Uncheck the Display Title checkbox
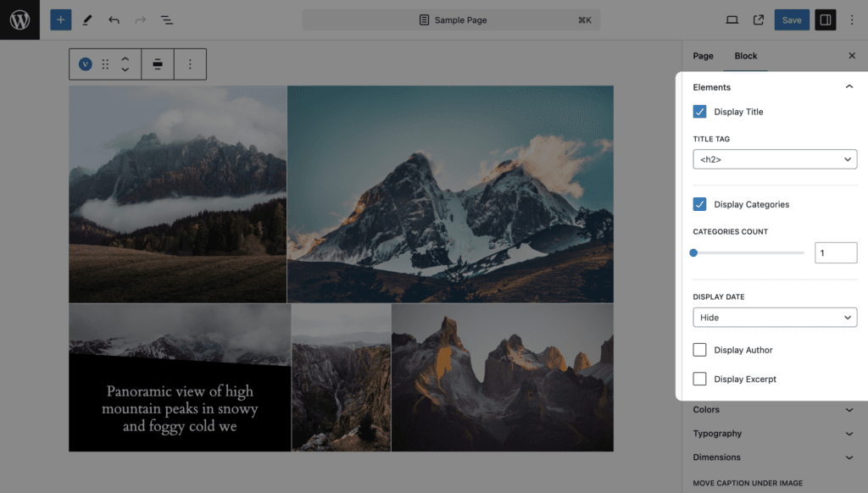This screenshot has width=868, height=493. [x=699, y=112]
